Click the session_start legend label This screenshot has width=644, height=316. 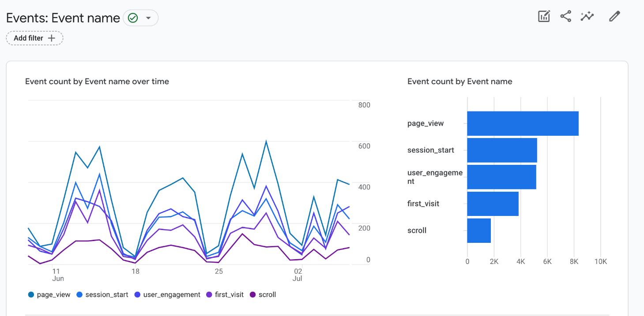tap(107, 294)
